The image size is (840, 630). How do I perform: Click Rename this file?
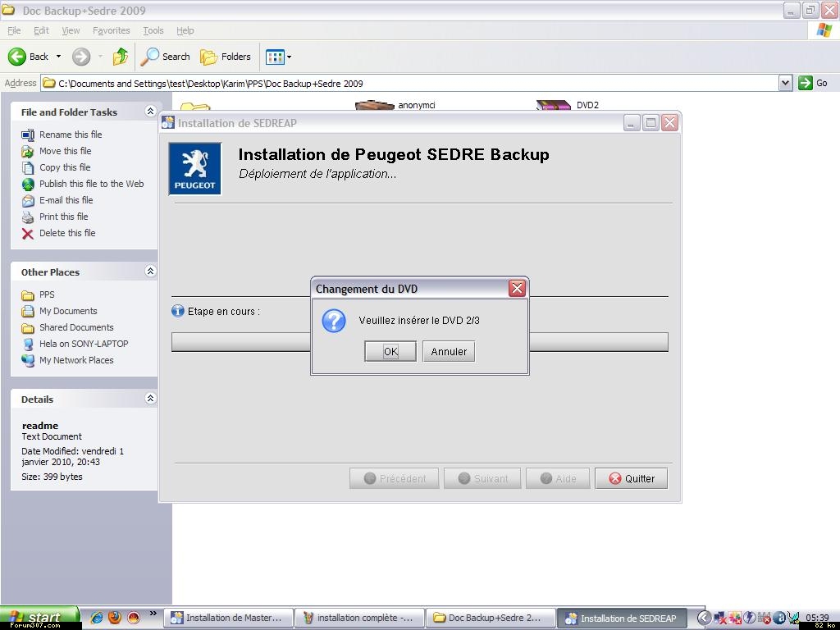tap(71, 135)
